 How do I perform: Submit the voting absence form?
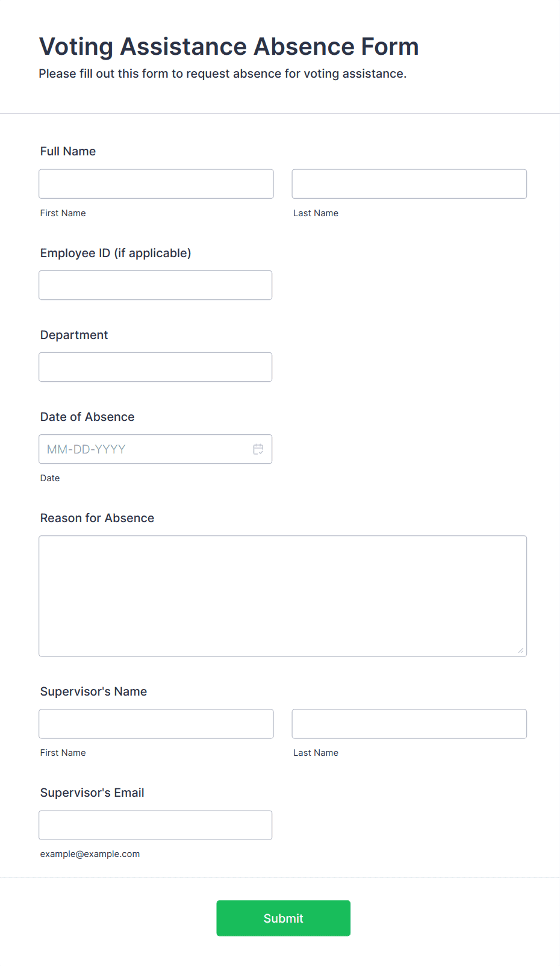284,918
